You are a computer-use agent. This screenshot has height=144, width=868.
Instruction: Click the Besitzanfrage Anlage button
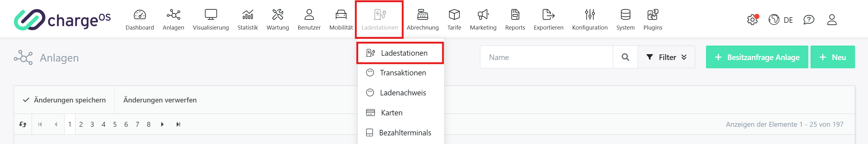click(x=756, y=57)
